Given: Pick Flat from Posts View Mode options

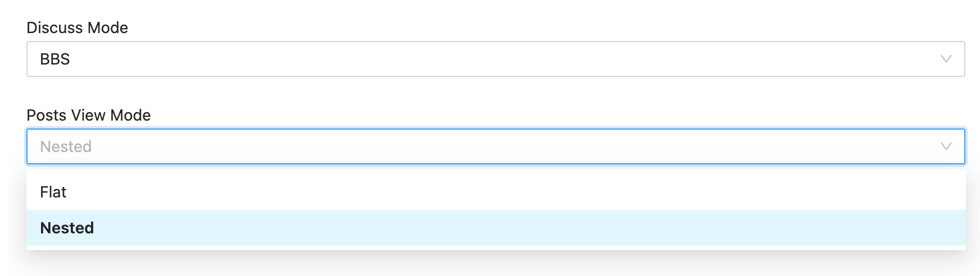Looking at the screenshot, I should [53, 192].
